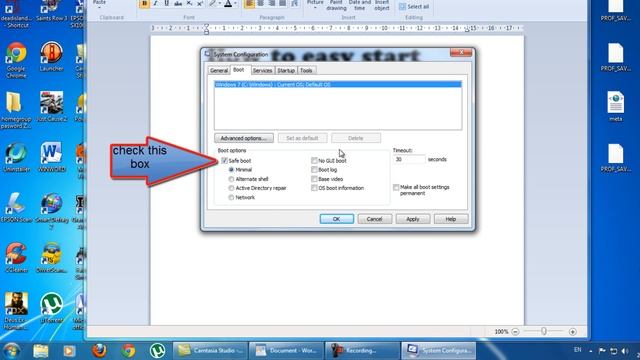The height and width of the screenshot is (360, 640).
Task: Open the WinWord desktop shortcut
Action: (51, 157)
